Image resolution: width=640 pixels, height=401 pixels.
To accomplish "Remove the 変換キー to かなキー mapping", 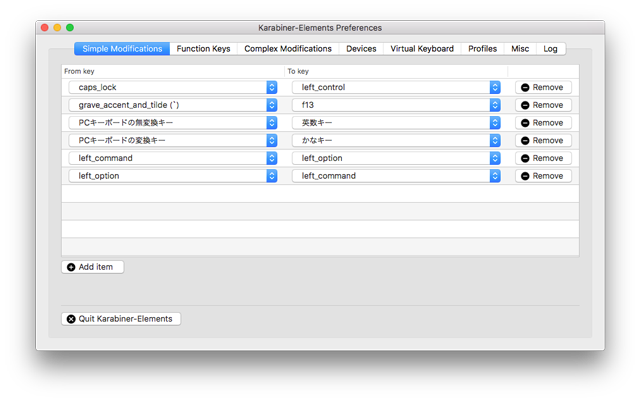I will click(x=543, y=140).
